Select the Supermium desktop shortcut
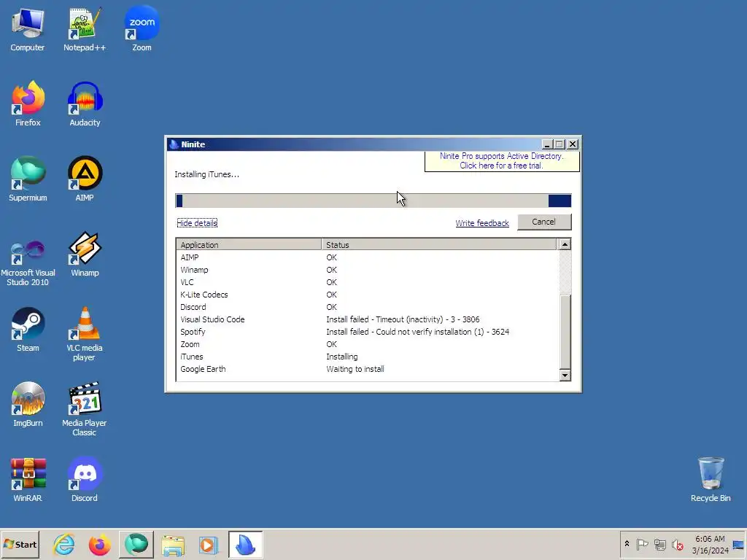Image resolution: width=747 pixels, height=560 pixels. pos(28,179)
